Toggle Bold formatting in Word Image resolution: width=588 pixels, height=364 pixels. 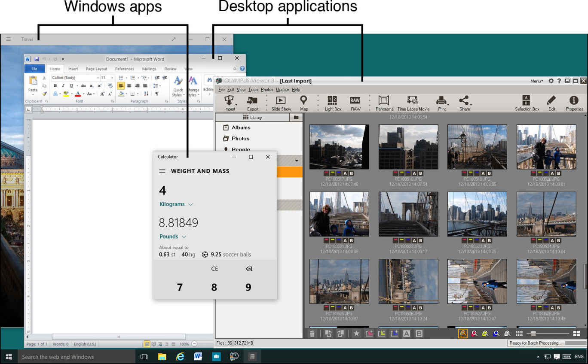[55, 86]
